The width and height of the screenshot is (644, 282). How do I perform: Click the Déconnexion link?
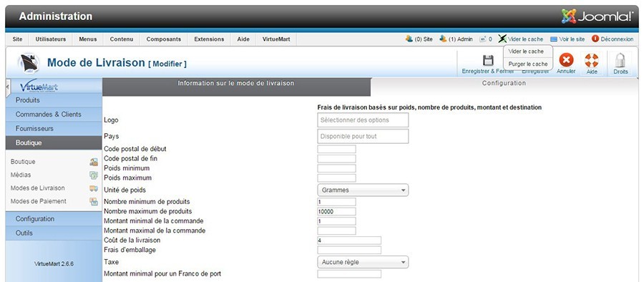(x=617, y=39)
